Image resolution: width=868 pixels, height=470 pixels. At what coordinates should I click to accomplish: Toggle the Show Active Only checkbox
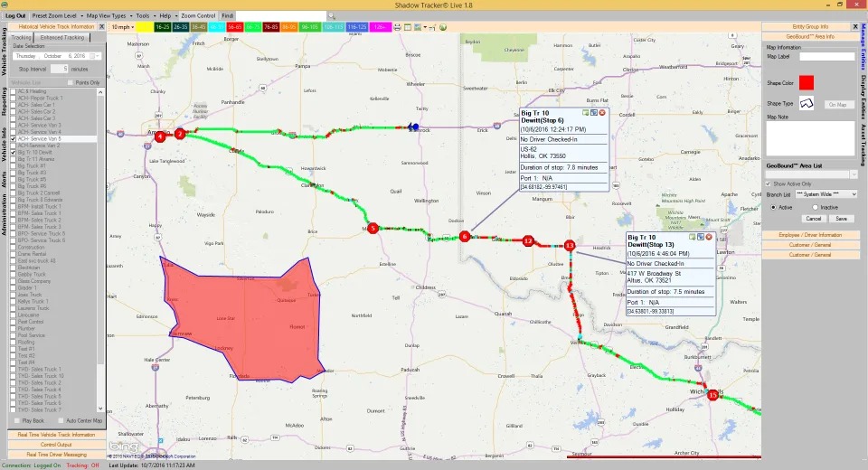click(x=769, y=183)
